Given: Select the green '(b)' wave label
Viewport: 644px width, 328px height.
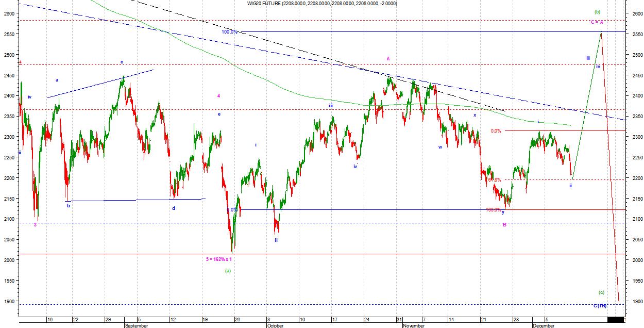Looking at the screenshot, I should click(x=597, y=12).
